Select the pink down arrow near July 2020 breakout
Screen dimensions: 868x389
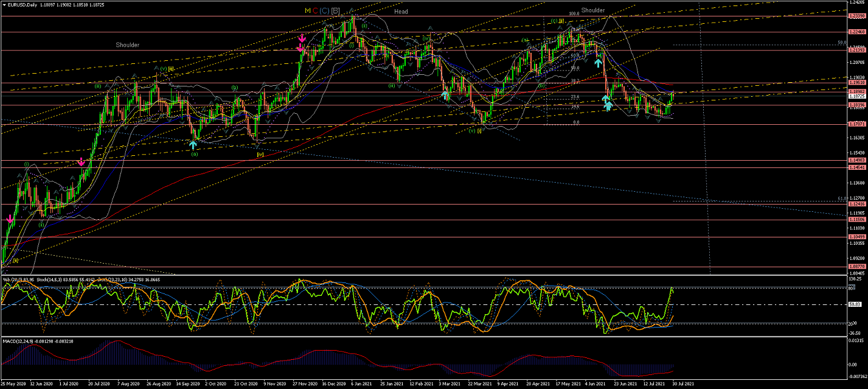coord(81,161)
